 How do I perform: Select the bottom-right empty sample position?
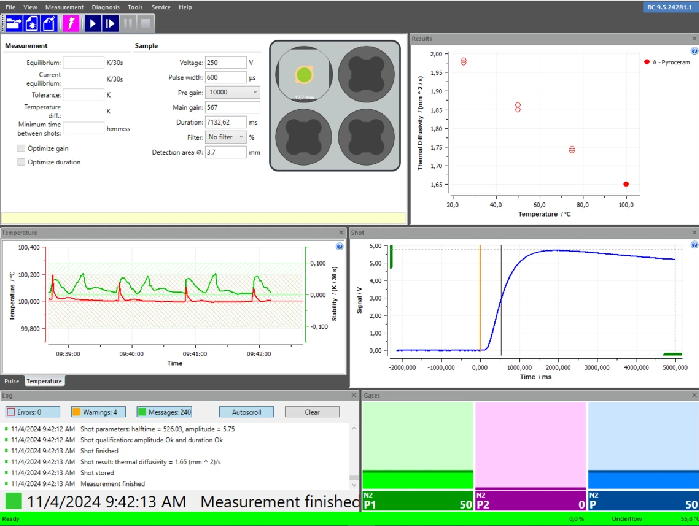tap(366, 137)
